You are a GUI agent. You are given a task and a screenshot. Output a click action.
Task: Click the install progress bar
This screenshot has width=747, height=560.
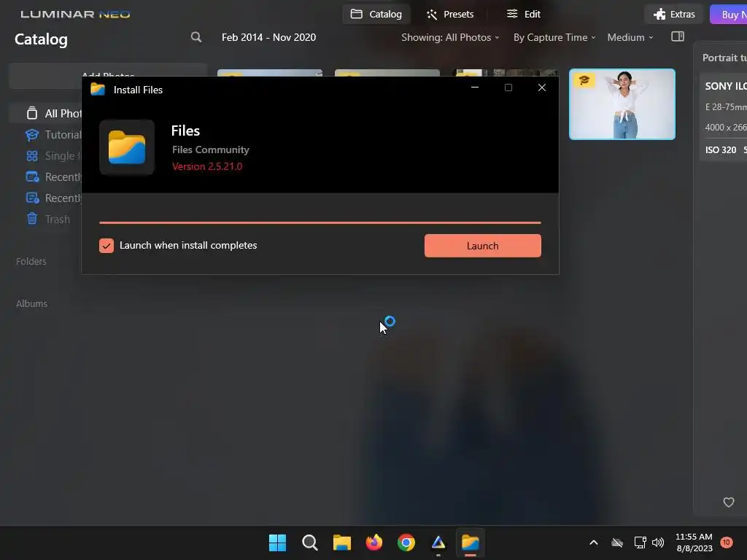click(320, 222)
